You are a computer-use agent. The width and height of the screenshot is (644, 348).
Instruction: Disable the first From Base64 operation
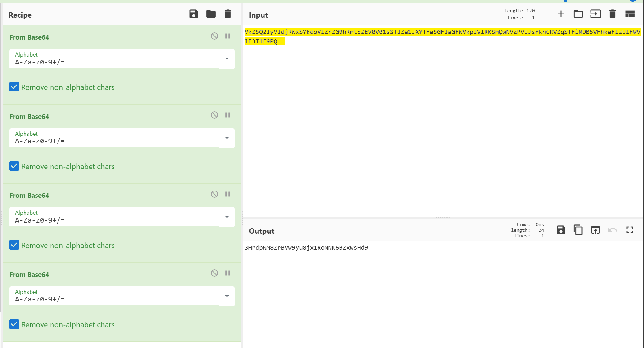(x=214, y=36)
